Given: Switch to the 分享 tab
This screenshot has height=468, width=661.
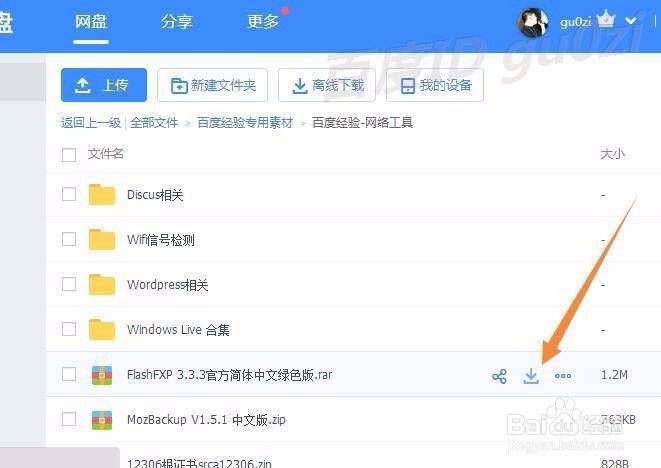Looking at the screenshot, I should (177, 22).
